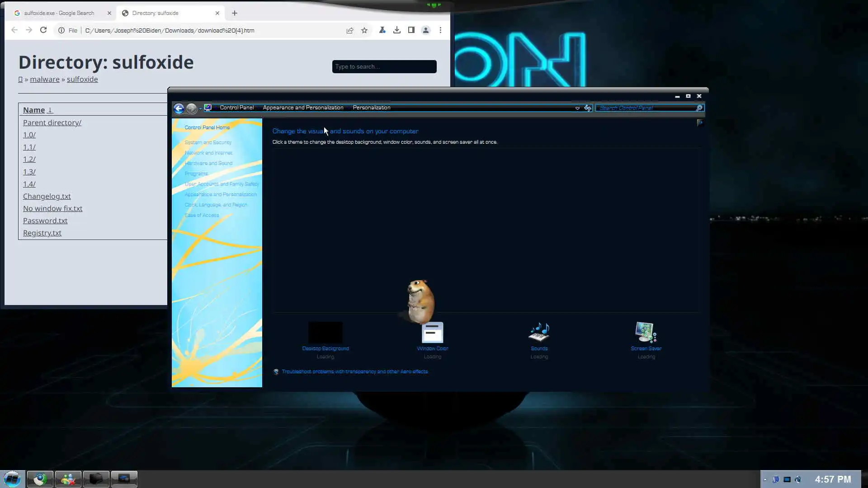Viewport: 868px width, 488px height.
Task: Click the Windows Start orb
Action: pyautogui.click(x=12, y=479)
